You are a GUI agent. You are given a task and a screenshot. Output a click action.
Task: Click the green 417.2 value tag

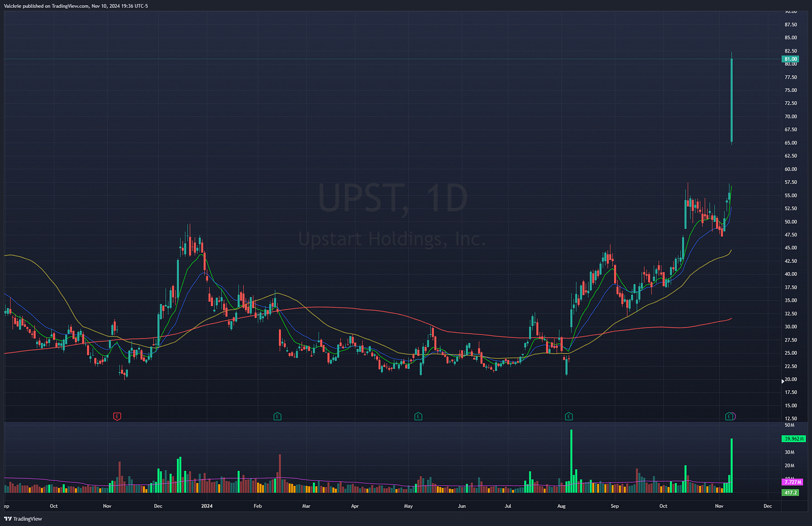pyautogui.click(x=790, y=493)
